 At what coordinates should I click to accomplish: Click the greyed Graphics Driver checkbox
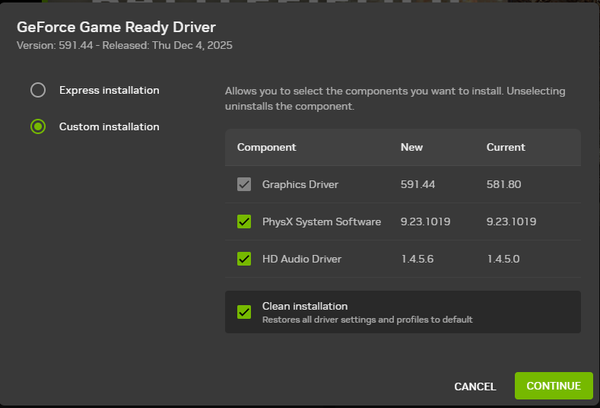click(244, 185)
